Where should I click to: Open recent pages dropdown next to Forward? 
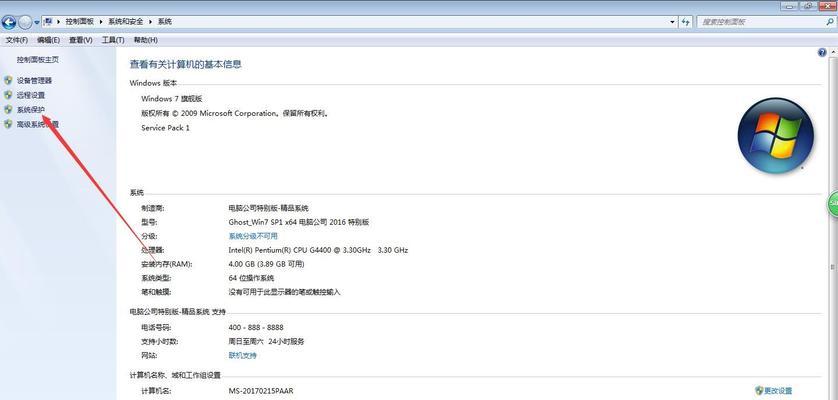(x=37, y=22)
